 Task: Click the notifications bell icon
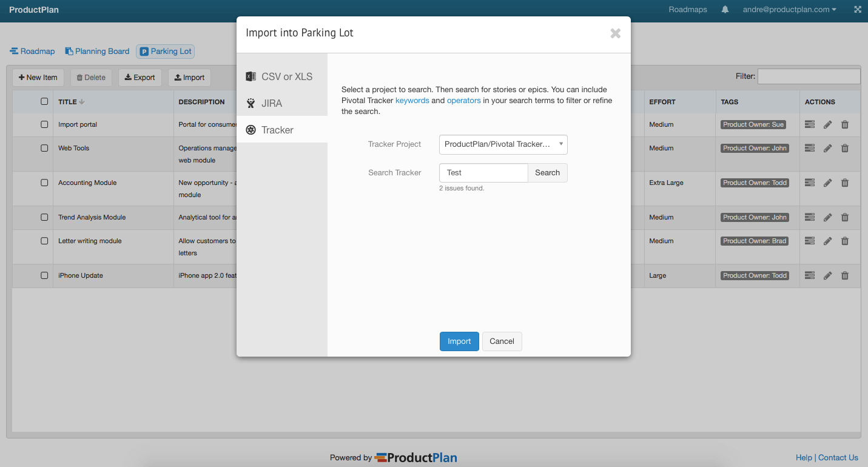(725, 10)
